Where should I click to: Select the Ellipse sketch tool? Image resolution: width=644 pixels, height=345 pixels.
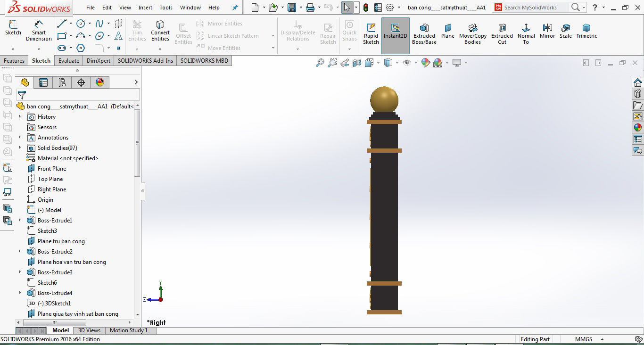[x=99, y=36]
